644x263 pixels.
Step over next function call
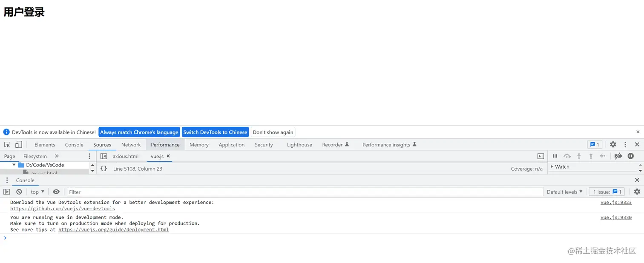point(567,156)
